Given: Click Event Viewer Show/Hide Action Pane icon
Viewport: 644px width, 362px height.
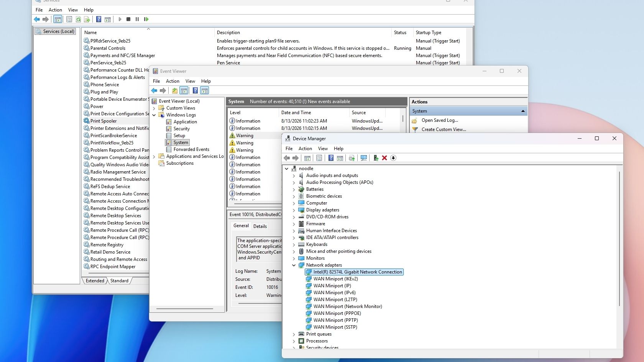Looking at the screenshot, I should click(x=205, y=91).
